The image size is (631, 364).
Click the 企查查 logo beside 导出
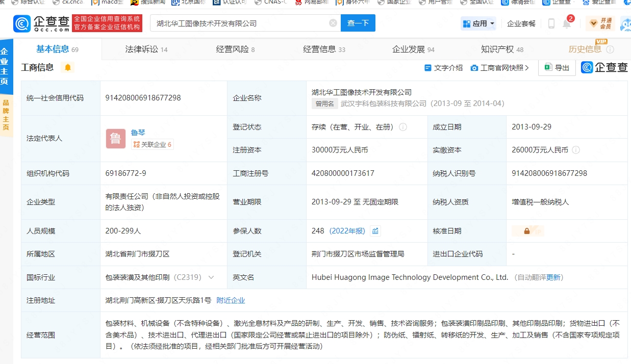coord(604,67)
